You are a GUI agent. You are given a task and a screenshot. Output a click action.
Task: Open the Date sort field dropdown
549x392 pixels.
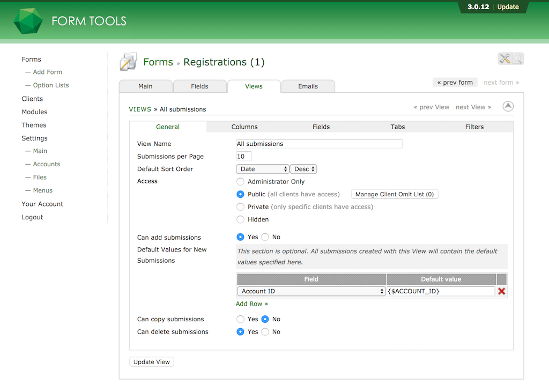[263, 169]
